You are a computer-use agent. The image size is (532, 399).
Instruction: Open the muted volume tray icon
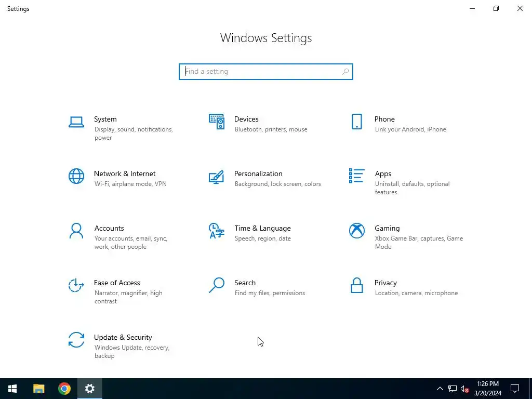click(465, 389)
